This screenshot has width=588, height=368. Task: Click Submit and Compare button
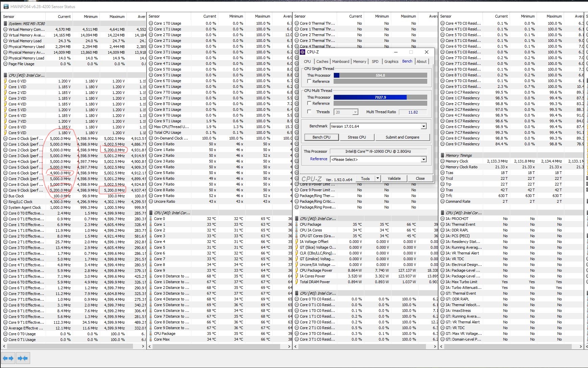pos(402,137)
